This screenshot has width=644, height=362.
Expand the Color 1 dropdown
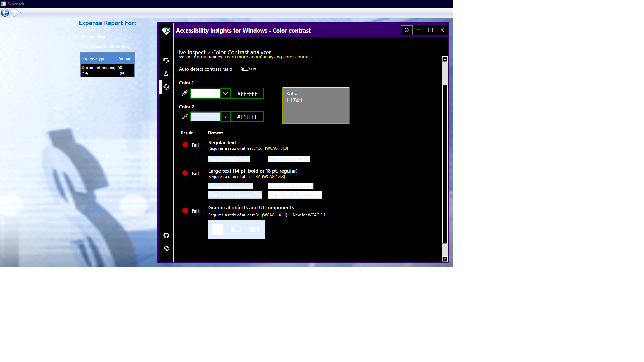click(225, 93)
